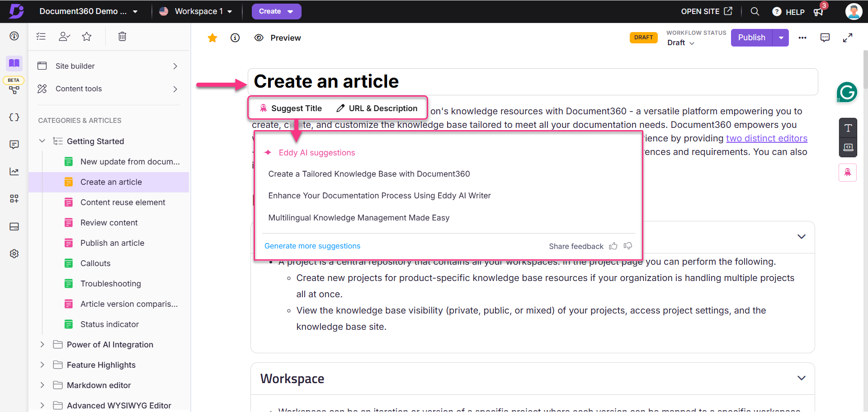Click the list view icon in sidebar toolbar

click(x=41, y=37)
